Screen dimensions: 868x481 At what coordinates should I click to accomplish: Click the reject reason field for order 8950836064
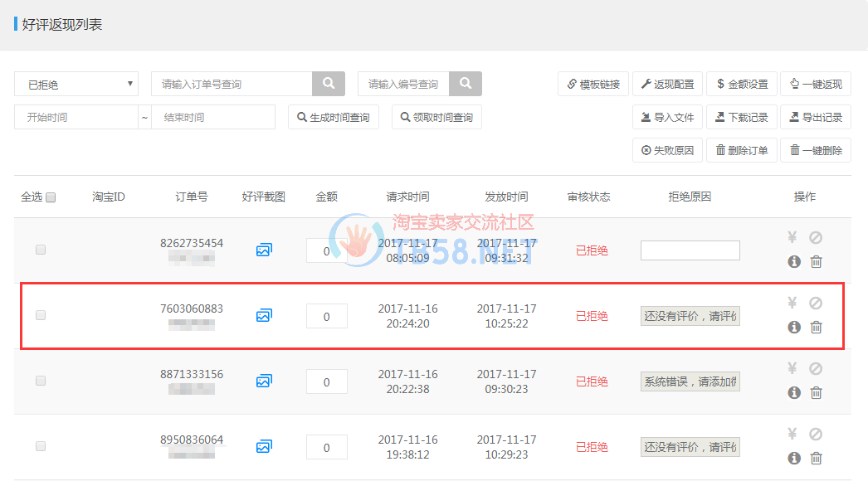click(x=690, y=447)
